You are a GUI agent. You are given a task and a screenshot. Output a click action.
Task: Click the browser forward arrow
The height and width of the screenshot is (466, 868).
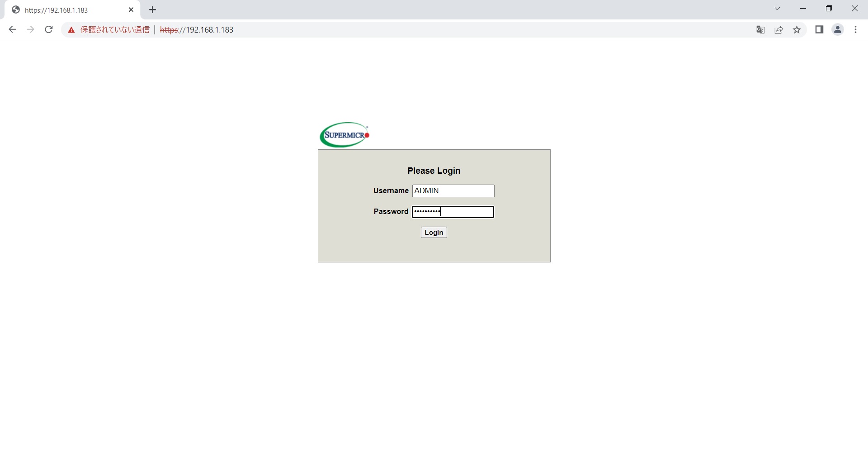pos(30,30)
